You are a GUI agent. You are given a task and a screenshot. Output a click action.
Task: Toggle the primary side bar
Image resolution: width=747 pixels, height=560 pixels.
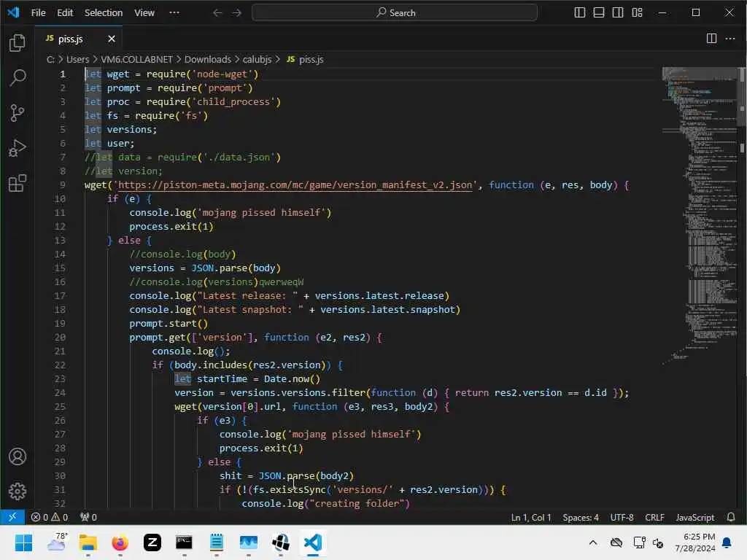tap(580, 12)
